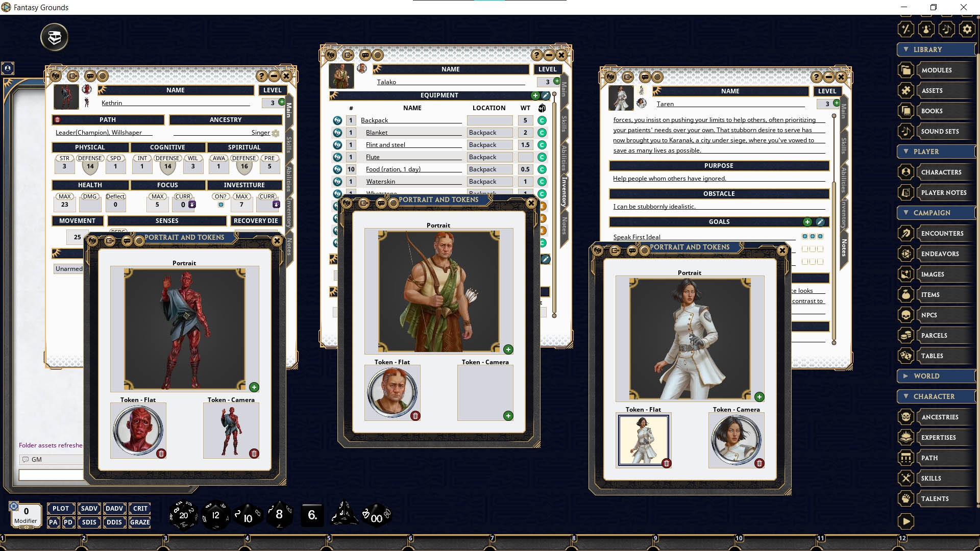The height and width of the screenshot is (551, 980).
Task: Click Talako's name input field
Action: tap(449, 82)
